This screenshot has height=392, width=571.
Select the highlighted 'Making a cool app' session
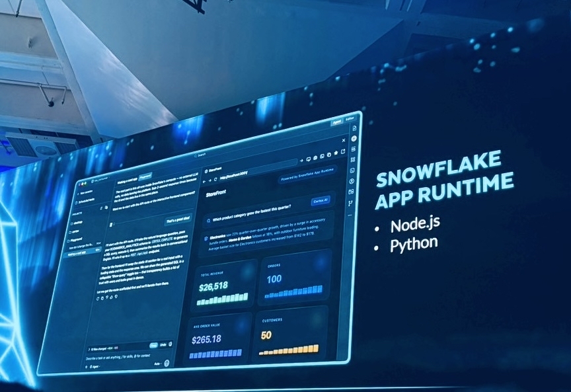[83, 253]
